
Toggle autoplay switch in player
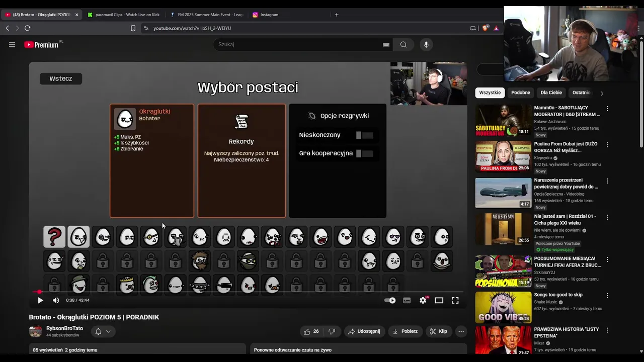coord(390,300)
